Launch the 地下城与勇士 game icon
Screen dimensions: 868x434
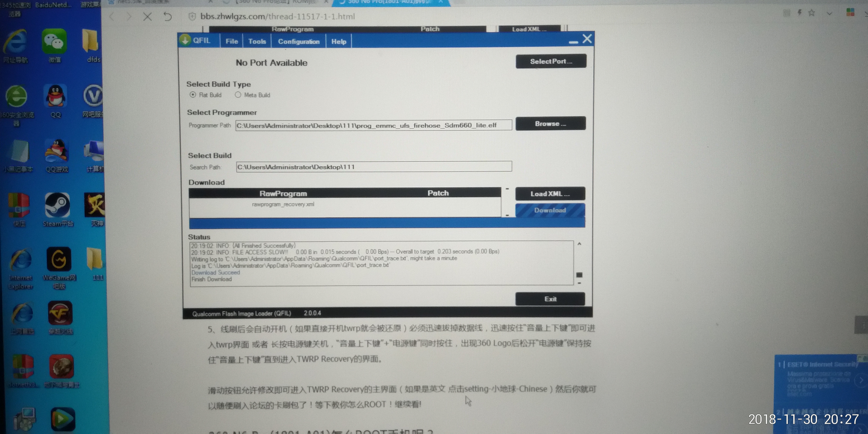pyautogui.click(x=61, y=371)
